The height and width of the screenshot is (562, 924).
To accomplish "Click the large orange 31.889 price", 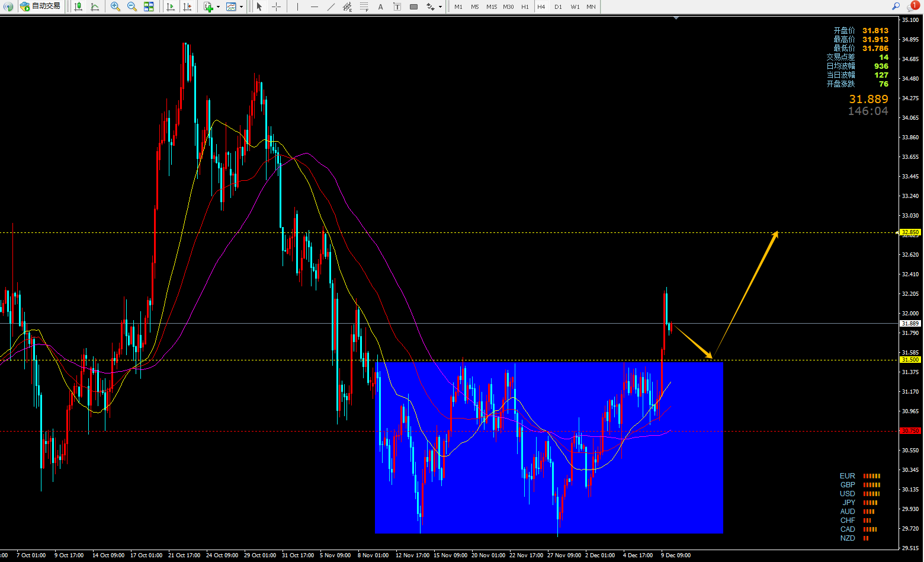I will click(x=868, y=99).
